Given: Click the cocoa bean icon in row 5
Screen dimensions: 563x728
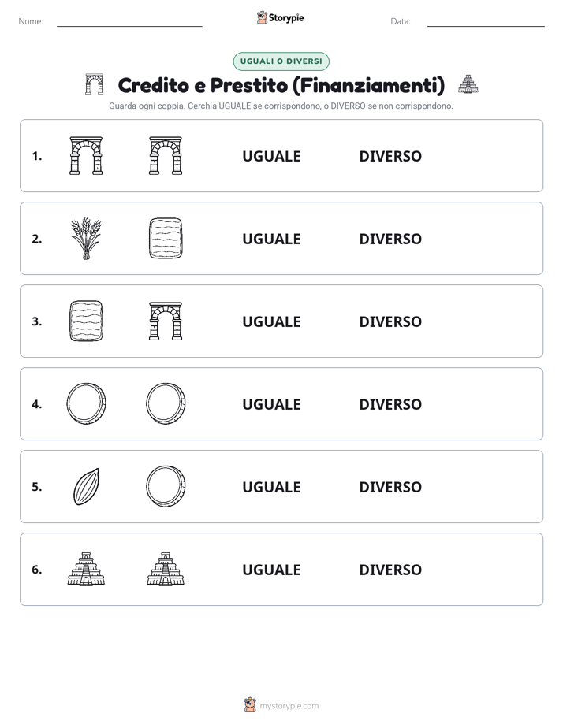Looking at the screenshot, I should (87, 487).
